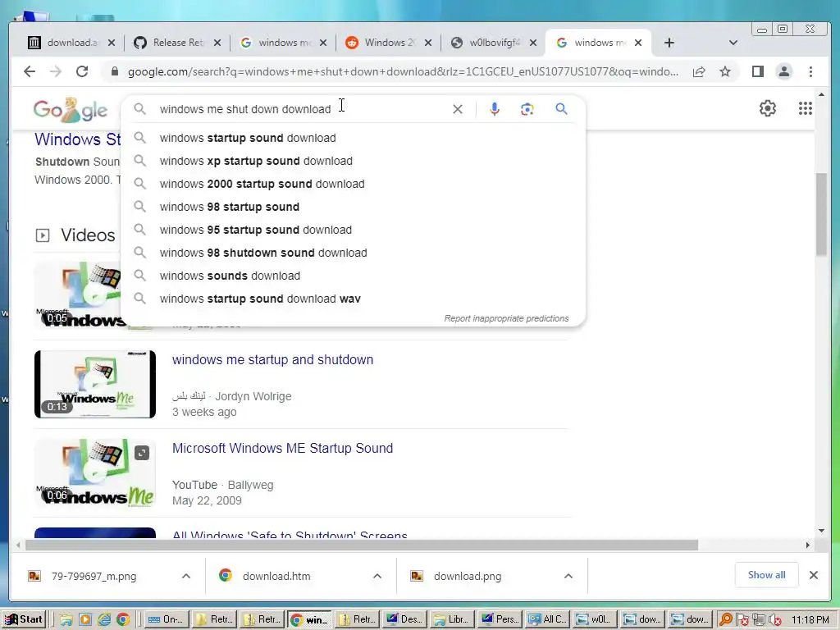
Task: Open media player quick launch icon
Action: coord(85,619)
